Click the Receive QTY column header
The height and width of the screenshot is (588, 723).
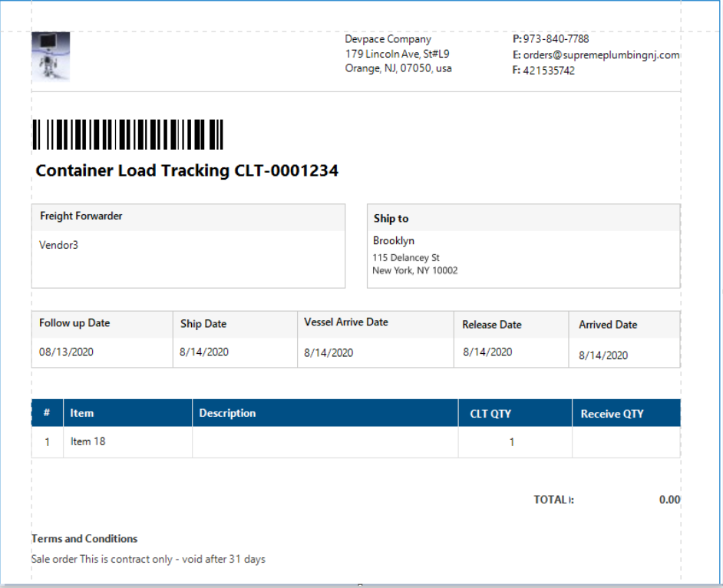612,414
